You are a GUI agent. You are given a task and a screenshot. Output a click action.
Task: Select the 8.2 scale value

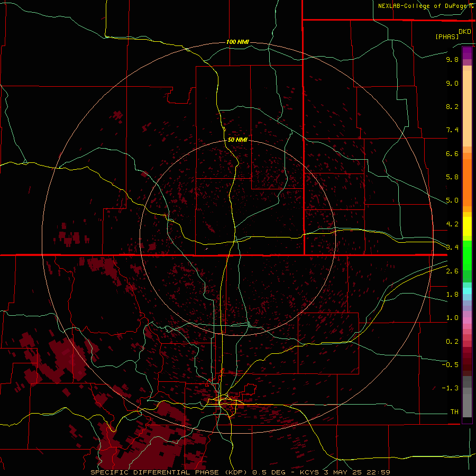(x=452, y=106)
